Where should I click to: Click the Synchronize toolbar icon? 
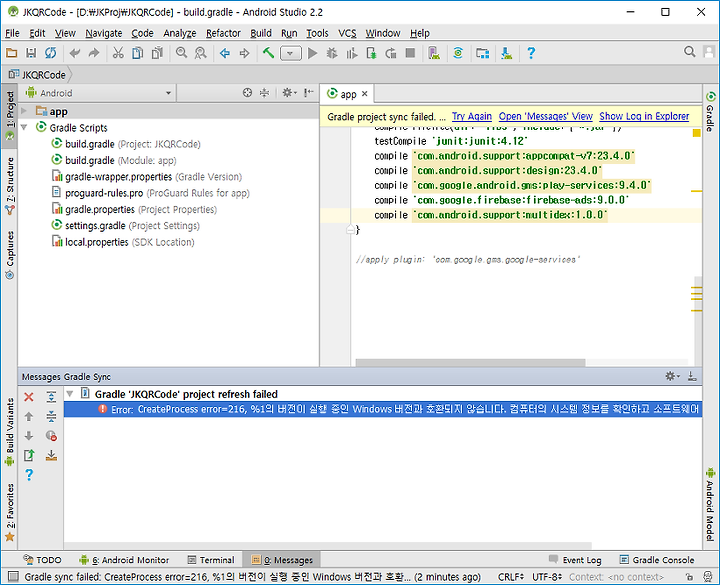[51, 53]
